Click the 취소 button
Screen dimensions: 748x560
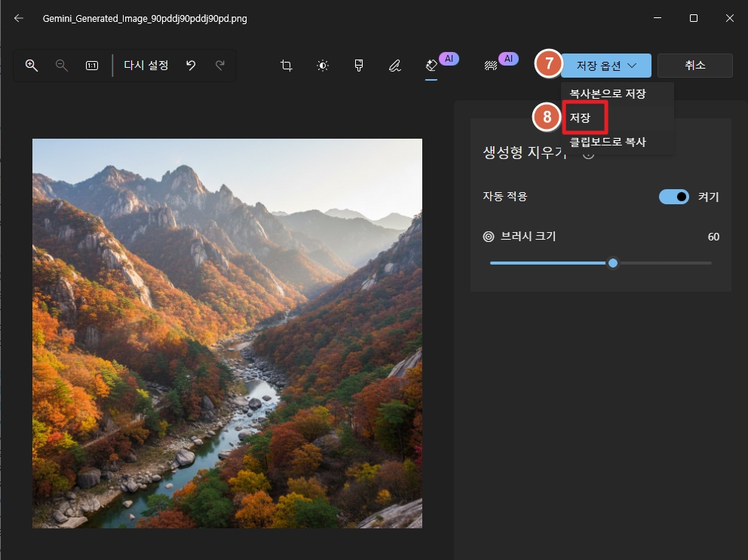pyautogui.click(x=694, y=66)
